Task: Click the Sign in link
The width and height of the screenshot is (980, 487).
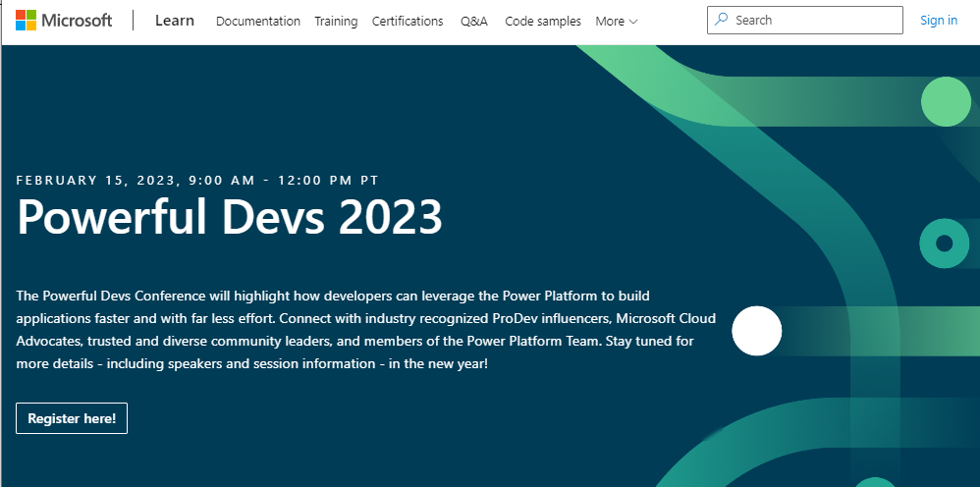Action: click(938, 20)
